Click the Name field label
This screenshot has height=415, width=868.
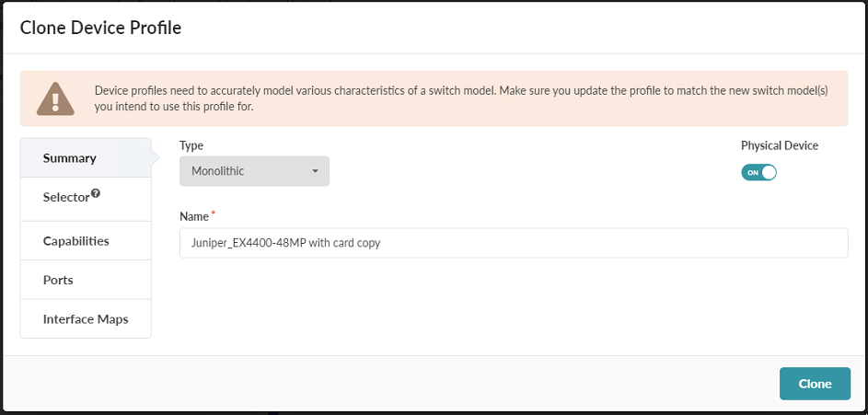pyautogui.click(x=193, y=215)
